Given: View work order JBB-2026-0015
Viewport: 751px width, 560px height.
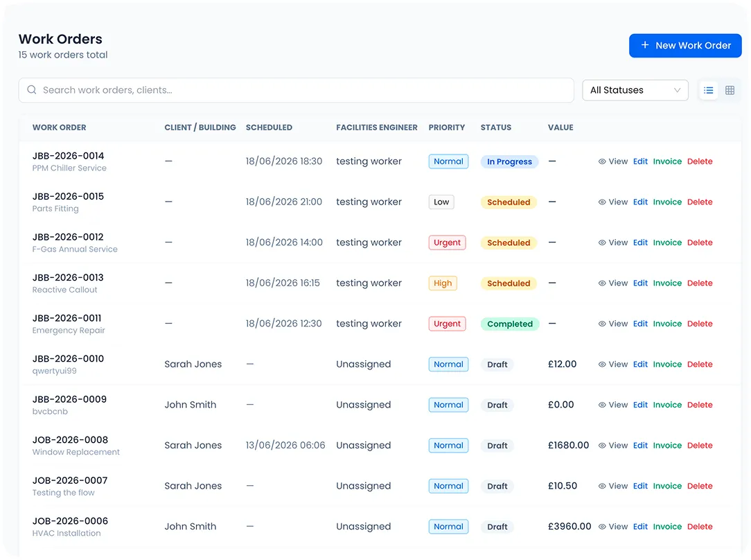Looking at the screenshot, I should pyautogui.click(x=612, y=202).
